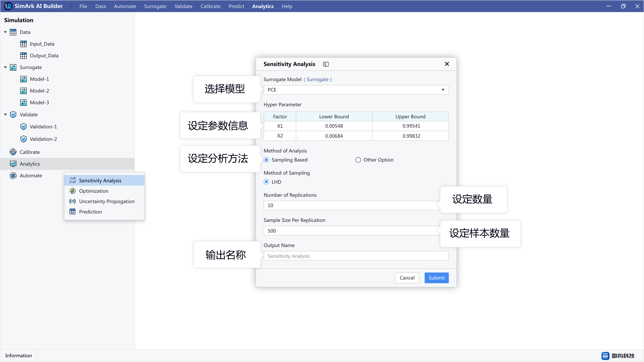
Task: Click X2 lower bound cell 0.00684
Action: 334,136
